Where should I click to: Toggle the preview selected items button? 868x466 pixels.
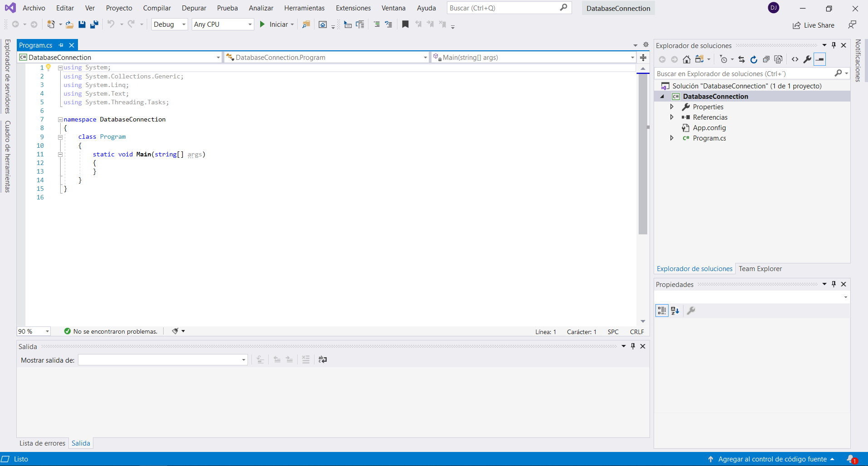pyautogui.click(x=820, y=59)
